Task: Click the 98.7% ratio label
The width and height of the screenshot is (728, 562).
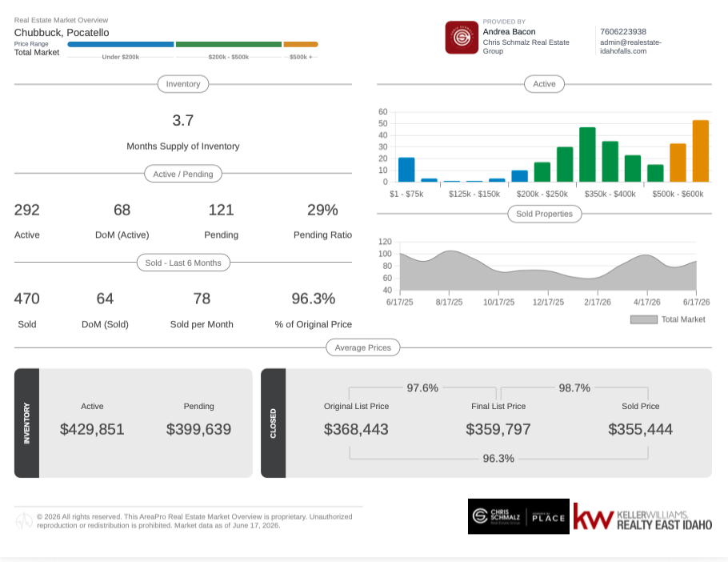Action: pos(574,387)
